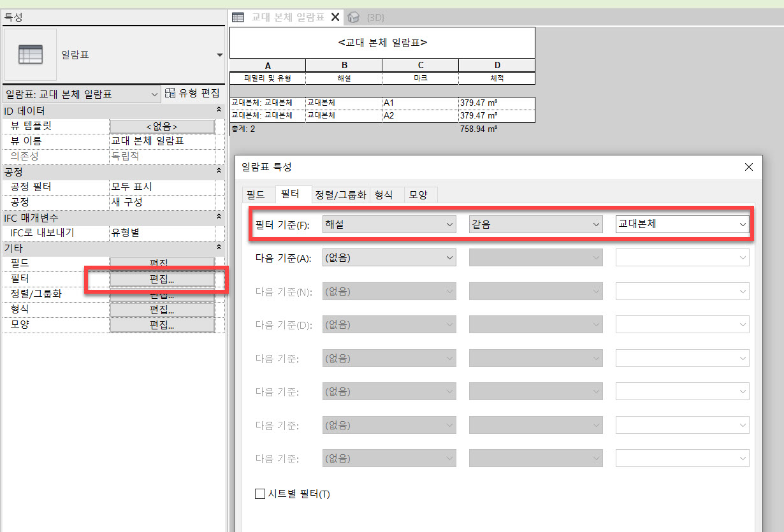
Task: Click the 뷰 이름 value field
Action: [162, 141]
